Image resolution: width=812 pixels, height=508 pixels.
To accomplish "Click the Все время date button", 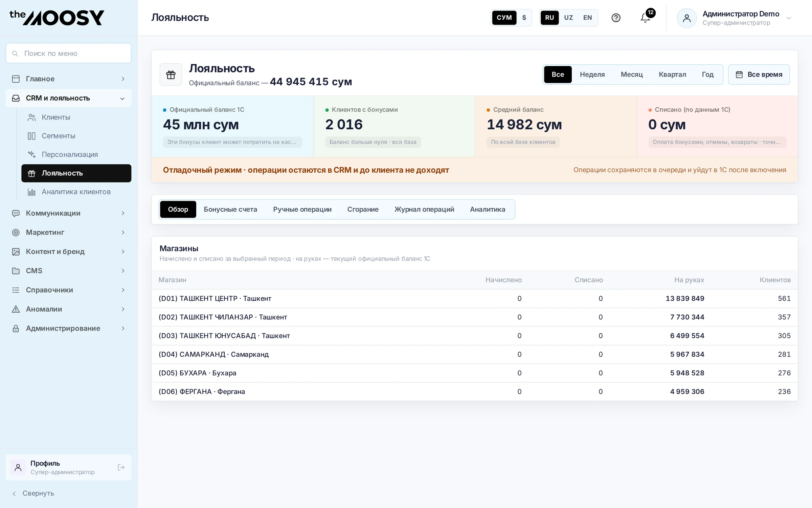I will 759,75.
